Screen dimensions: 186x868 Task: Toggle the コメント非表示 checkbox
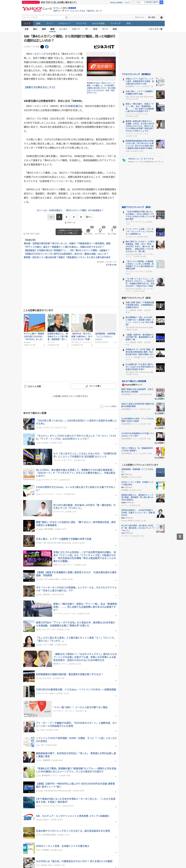(x=102, y=406)
